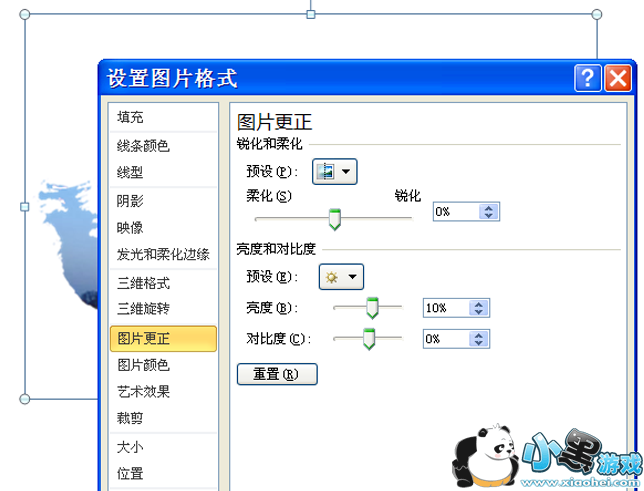Select 发光和柔化边缘 category

[x=163, y=254]
